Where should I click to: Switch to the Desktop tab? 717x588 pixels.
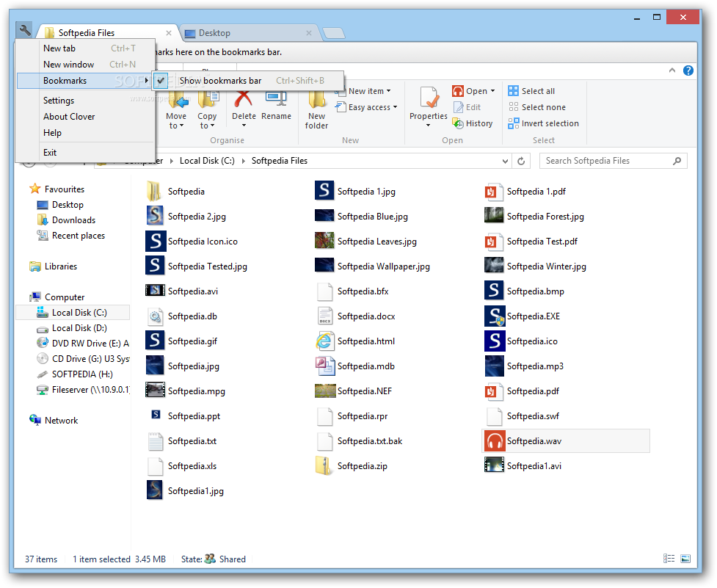tap(250, 33)
